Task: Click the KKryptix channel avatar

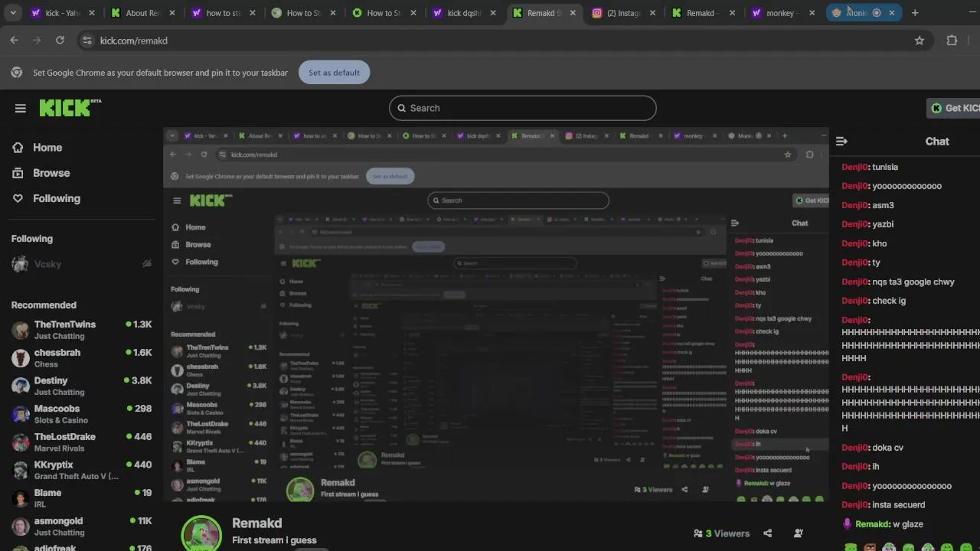Action: (21, 470)
